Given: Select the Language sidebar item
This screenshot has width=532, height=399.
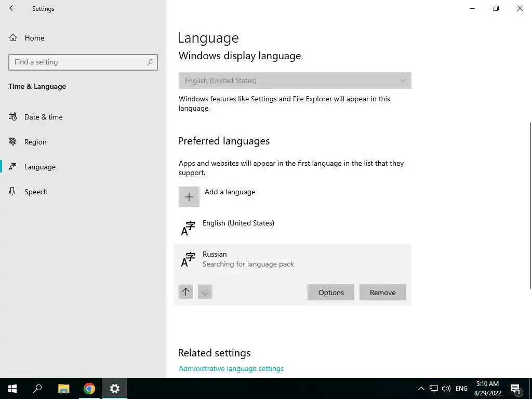Looking at the screenshot, I should point(39,167).
